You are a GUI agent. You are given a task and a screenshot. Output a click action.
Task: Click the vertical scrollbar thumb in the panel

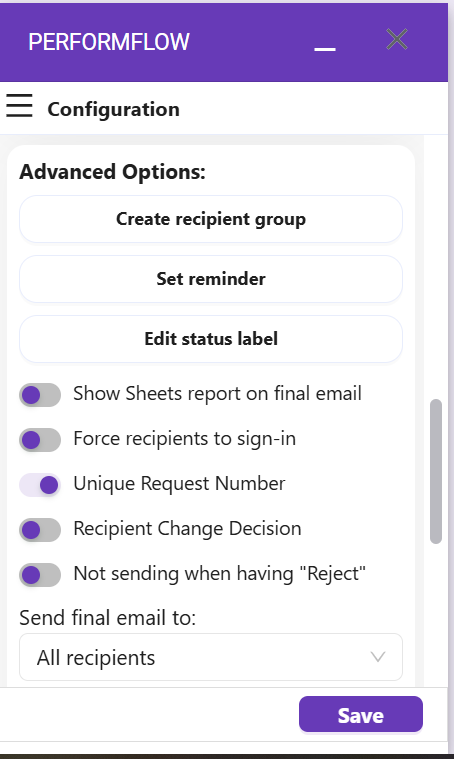point(436,471)
